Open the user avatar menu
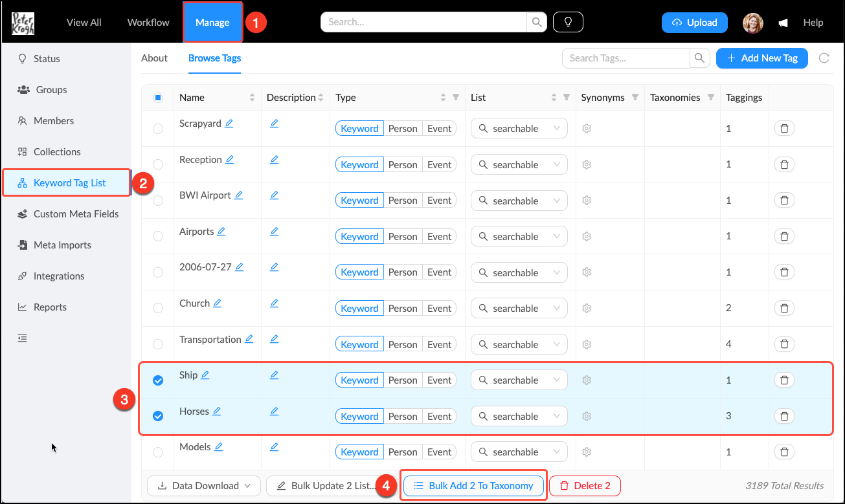 click(753, 23)
